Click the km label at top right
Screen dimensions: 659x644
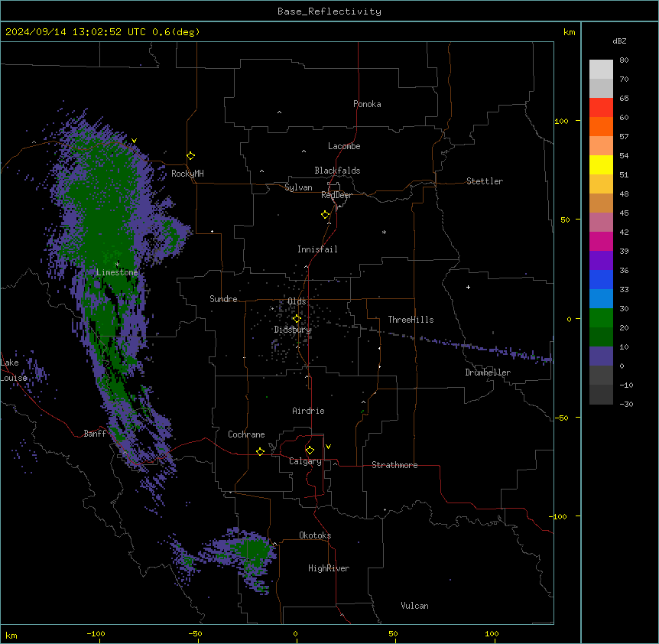pyautogui.click(x=570, y=32)
